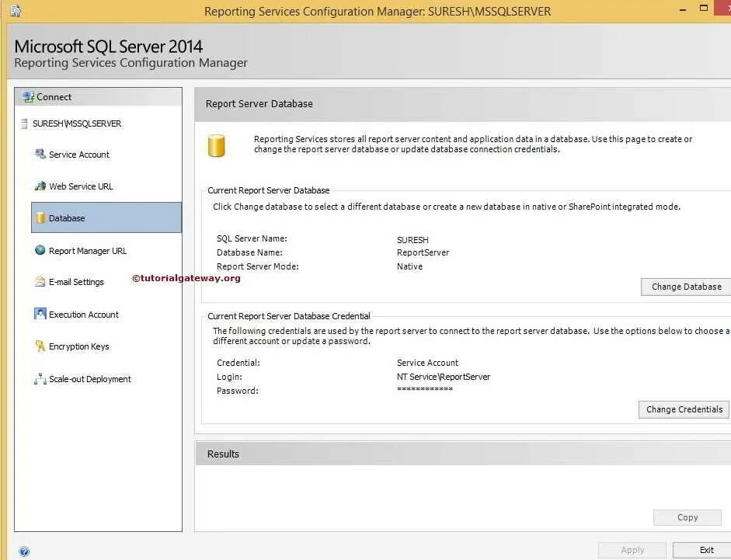Click the E-mail Settings envelope icon

coord(40,282)
